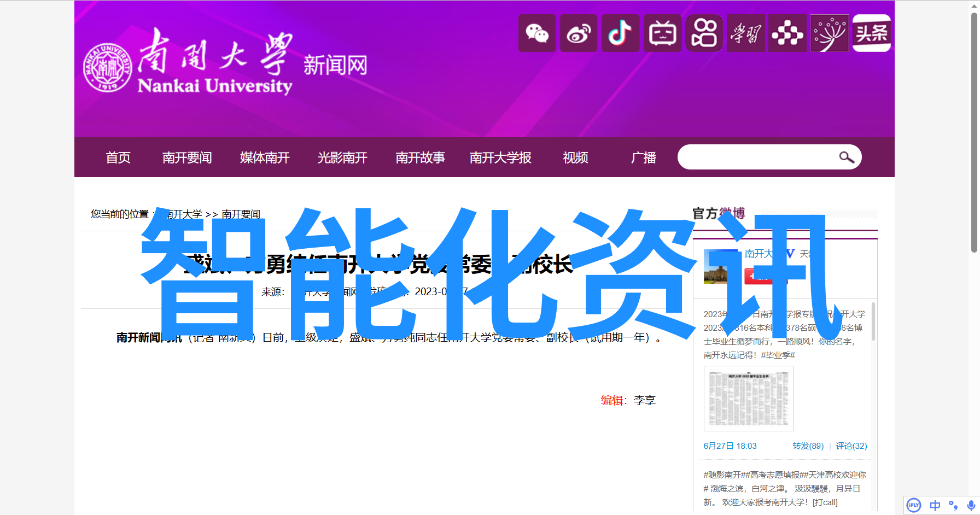980x515 pixels.
Task: Click the 新闻网 title text
Action: (335, 66)
